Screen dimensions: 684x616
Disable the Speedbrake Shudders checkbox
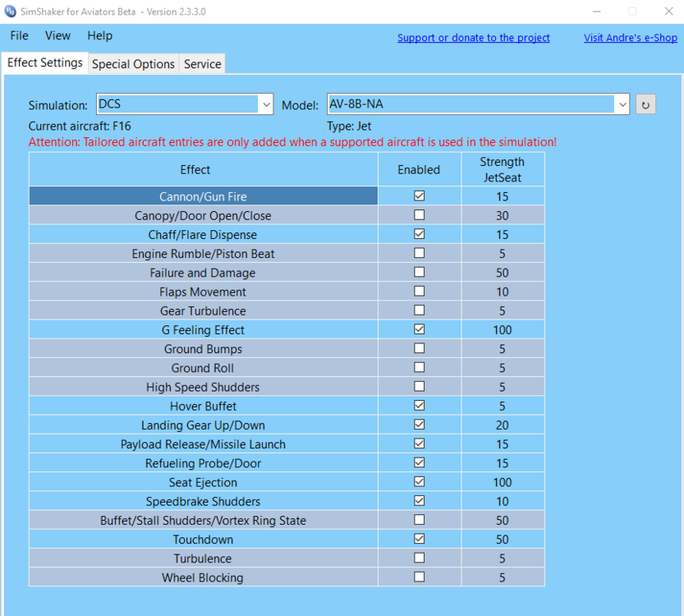420,501
